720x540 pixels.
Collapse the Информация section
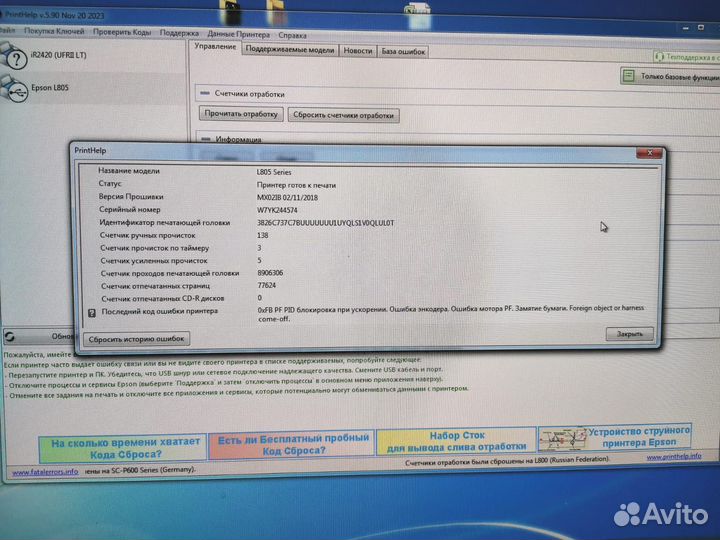click(x=206, y=139)
